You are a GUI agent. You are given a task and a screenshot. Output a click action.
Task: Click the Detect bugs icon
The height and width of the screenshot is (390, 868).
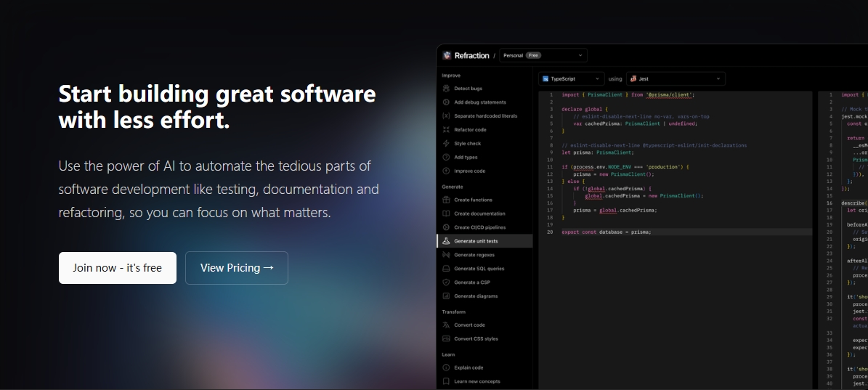[446, 89]
